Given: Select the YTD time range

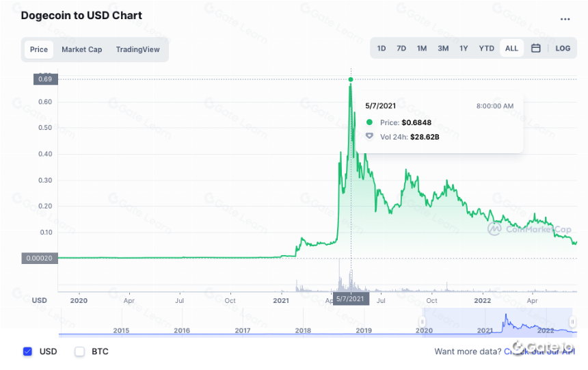Looking at the screenshot, I should pyautogui.click(x=486, y=49).
